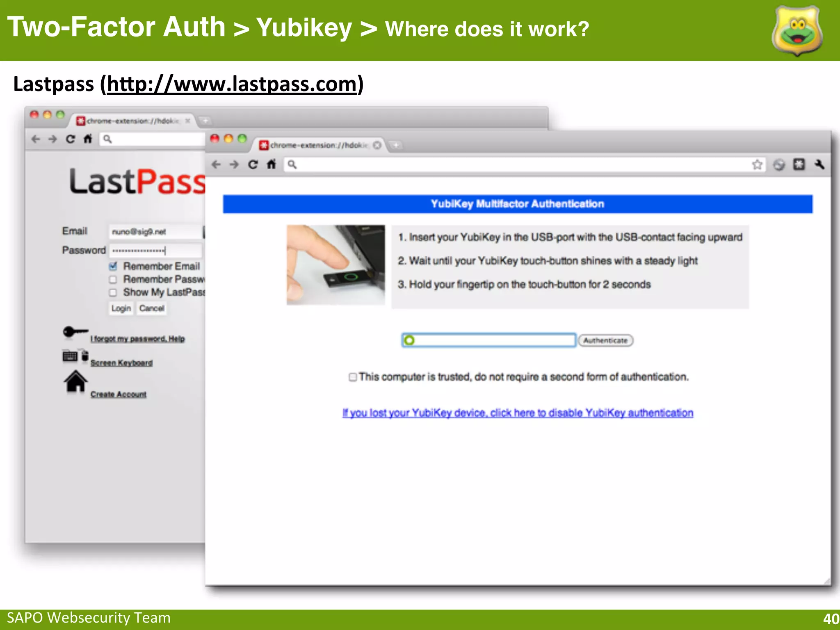Viewport: 840px width, 630px height.
Task: Click the SAPO frog badge logo
Action: 797,31
